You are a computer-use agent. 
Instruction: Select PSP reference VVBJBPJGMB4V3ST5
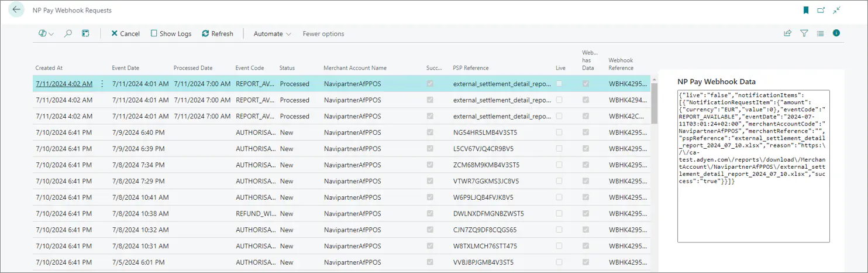tap(483, 262)
